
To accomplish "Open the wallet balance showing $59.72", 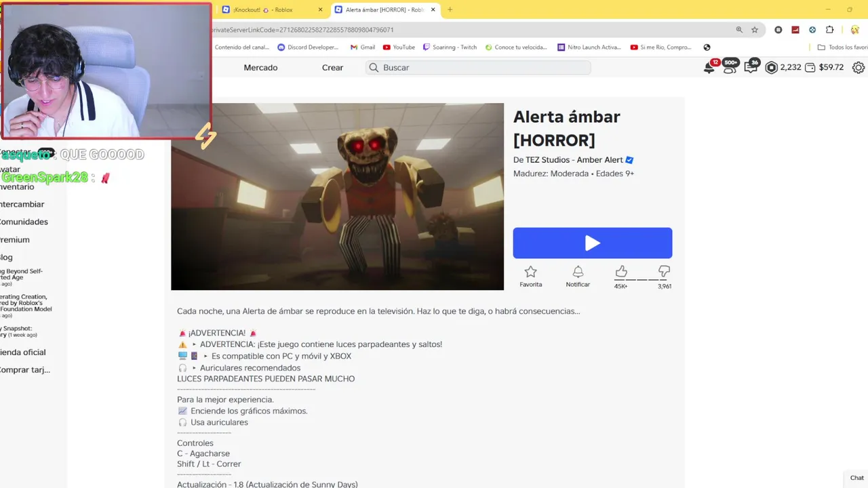I will [824, 67].
